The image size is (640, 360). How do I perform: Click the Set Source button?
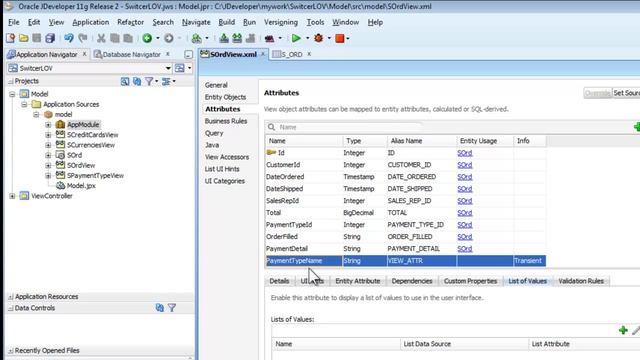tap(626, 93)
